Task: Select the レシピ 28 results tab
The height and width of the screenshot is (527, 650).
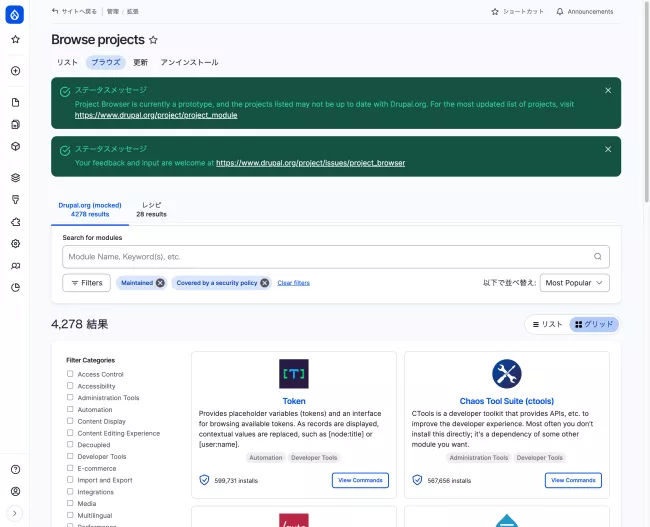Action: tap(151, 210)
